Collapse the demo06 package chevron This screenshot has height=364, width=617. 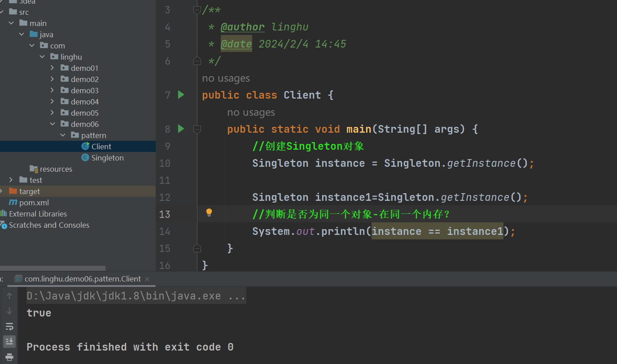pyautogui.click(x=53, y=124)
